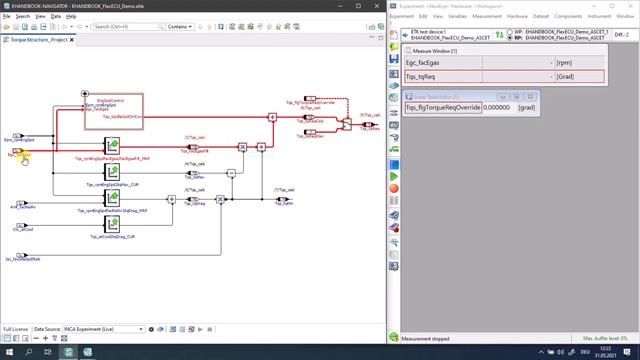Click the switch block before Tqs_tqReq output
Screen dimensions: 640x360
coord(347,124)
